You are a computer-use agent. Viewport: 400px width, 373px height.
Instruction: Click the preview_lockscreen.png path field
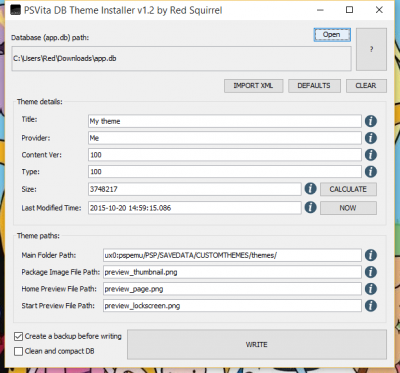[232, 306]
